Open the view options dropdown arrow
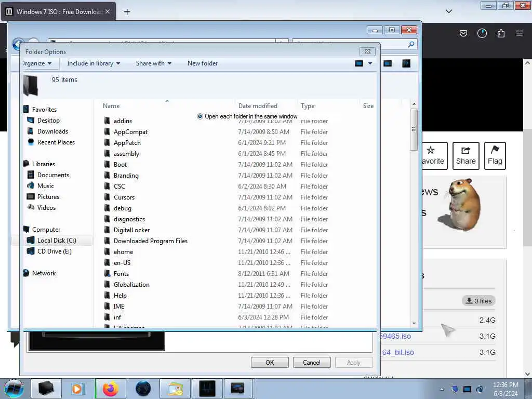The width and height of the screenshot is (532, 399). coord(370,63)
